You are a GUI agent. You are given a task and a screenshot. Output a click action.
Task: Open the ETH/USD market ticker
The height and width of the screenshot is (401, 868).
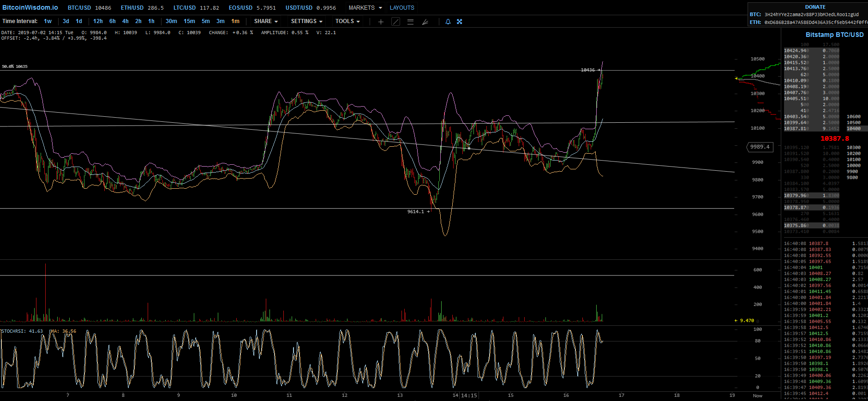[142, 8]
